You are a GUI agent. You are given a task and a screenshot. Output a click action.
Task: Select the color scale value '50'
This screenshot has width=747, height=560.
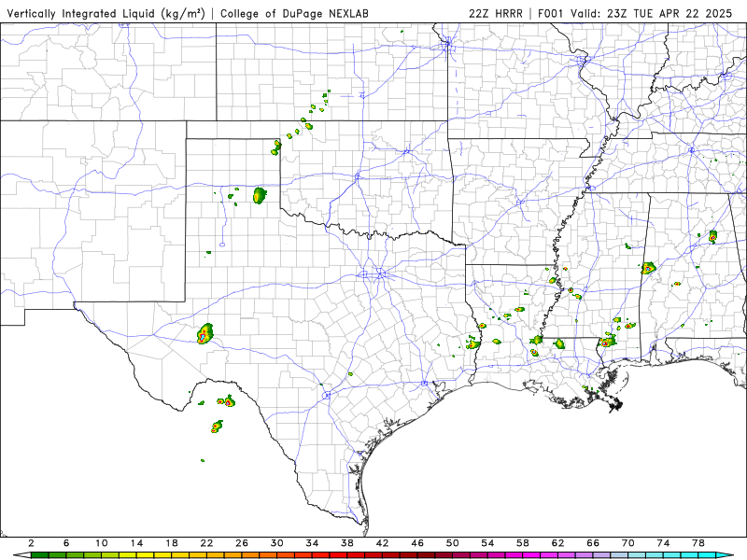[x=453, y=543]
